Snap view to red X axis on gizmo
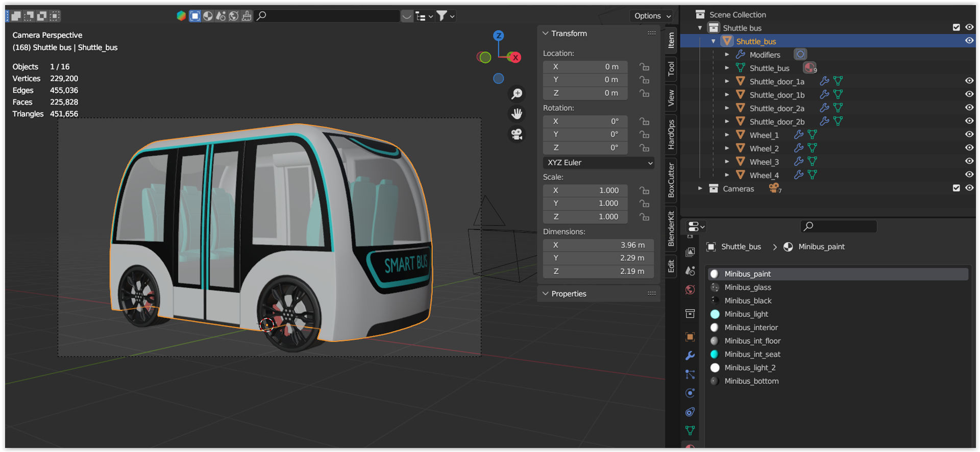Screen dimensions: 980x452 [x=516, y=58]
